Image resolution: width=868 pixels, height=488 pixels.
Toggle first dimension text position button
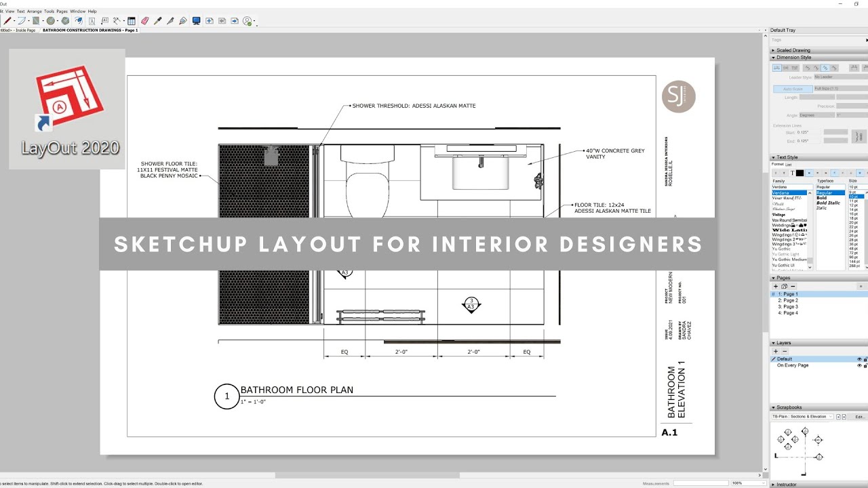(x=776, y=68)
